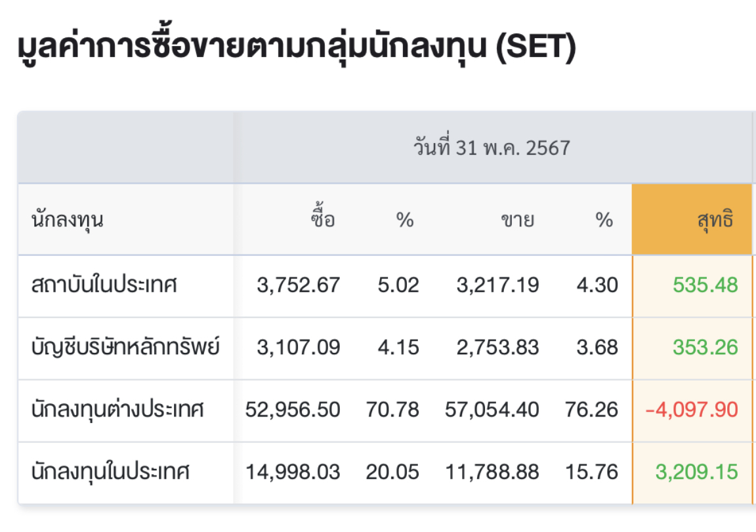
Task: Click sell value 57,054.40
Action: point(492,409)
